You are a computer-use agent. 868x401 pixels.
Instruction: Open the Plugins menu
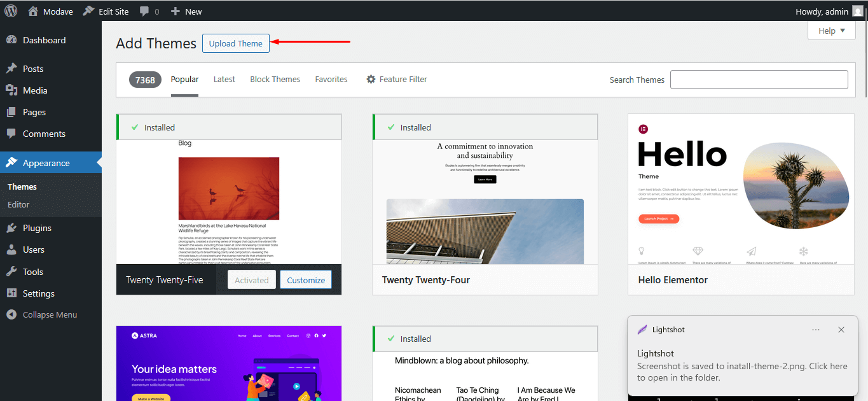pyautogui.click(x=51, y=228)
